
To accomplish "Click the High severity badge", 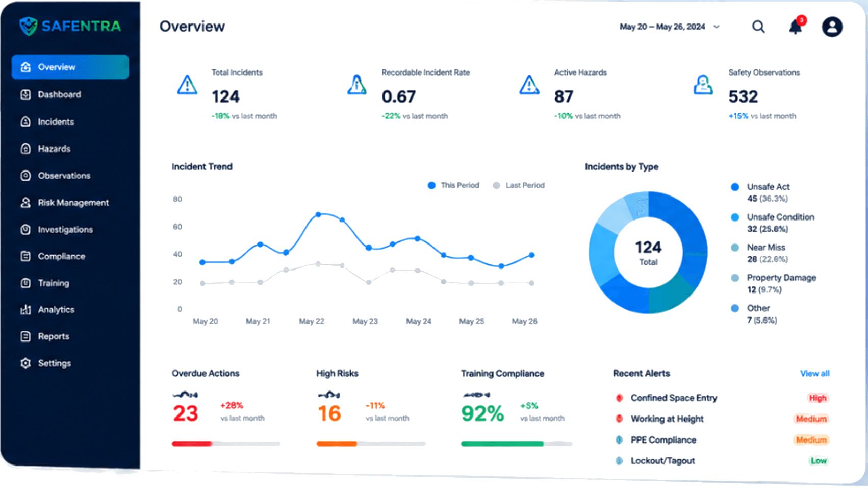I will pyautogui.click(x=818, y=398).
